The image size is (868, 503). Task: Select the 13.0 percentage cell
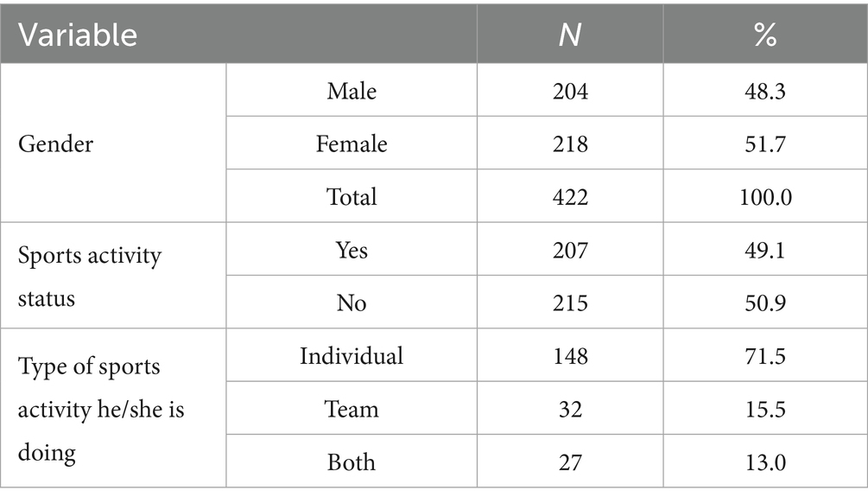pyautogui.click(x=765, y=462)
